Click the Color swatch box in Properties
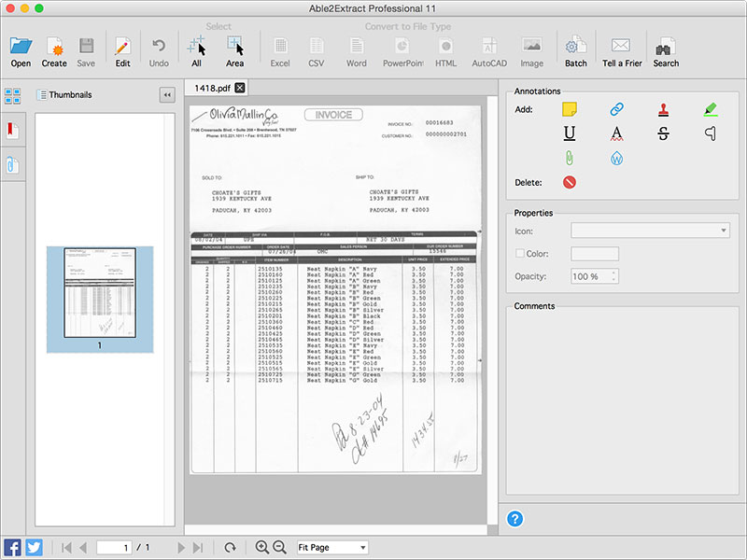This screenshot has height=560, width=747. 595,254
